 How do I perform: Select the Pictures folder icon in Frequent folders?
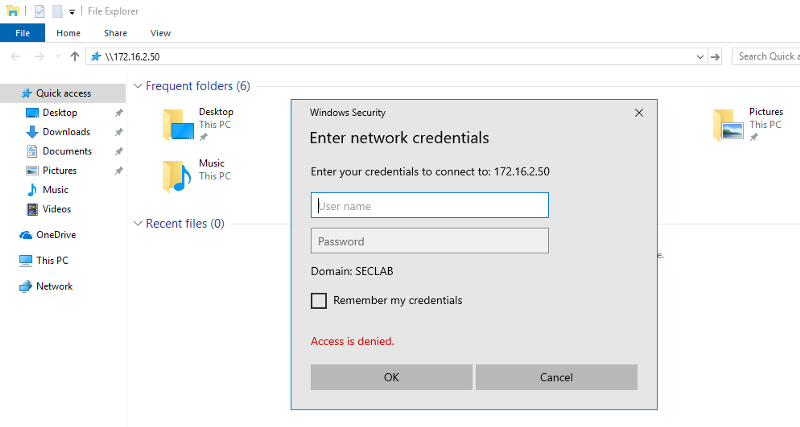tap(728, 124)
